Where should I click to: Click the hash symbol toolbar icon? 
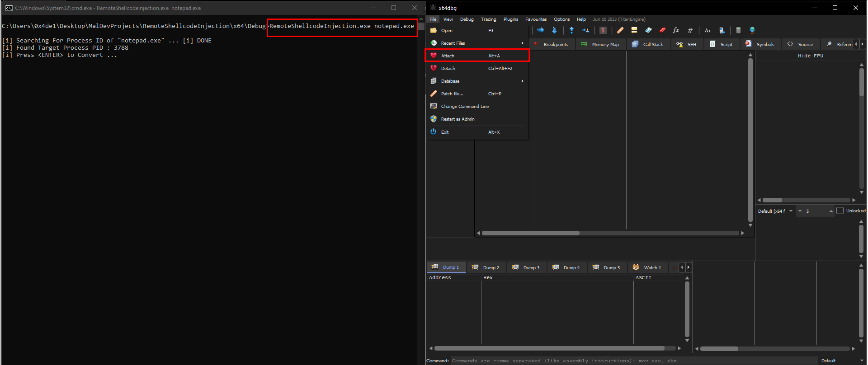(690, 30)
